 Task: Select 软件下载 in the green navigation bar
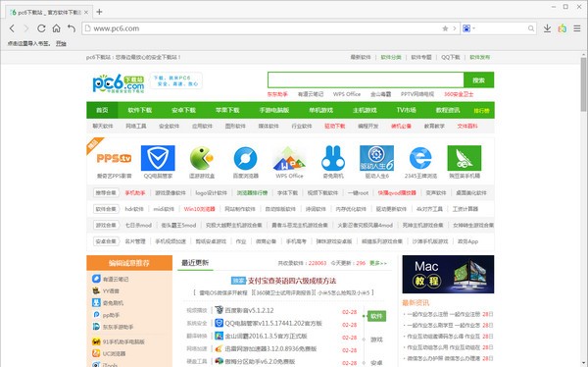click(139, 110)
